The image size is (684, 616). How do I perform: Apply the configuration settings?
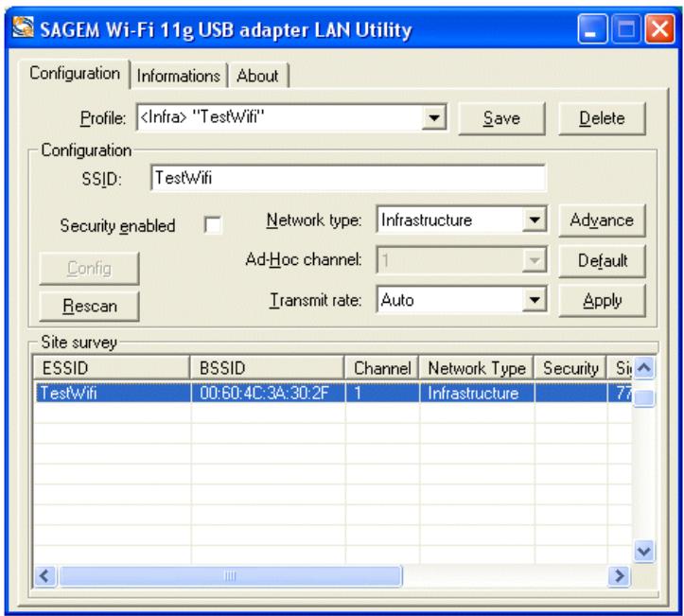coord(602,301)
